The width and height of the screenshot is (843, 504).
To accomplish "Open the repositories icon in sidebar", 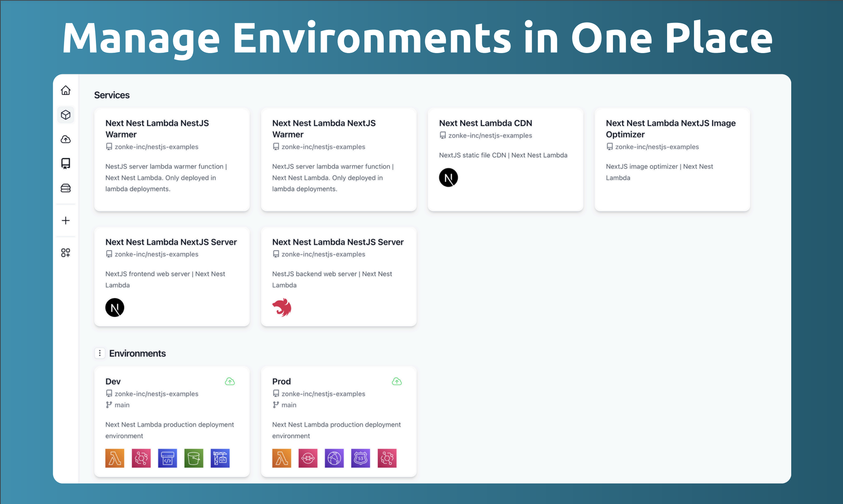I will pos(66,163).
